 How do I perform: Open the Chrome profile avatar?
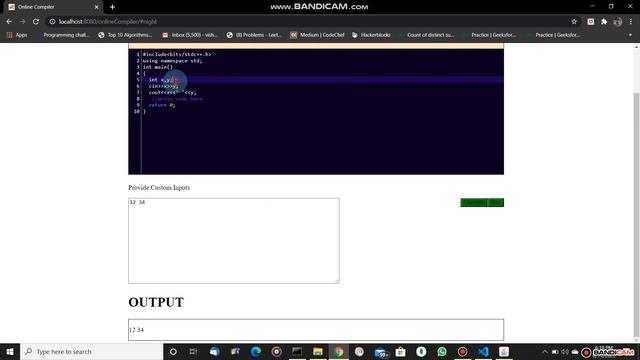[618, 22]
